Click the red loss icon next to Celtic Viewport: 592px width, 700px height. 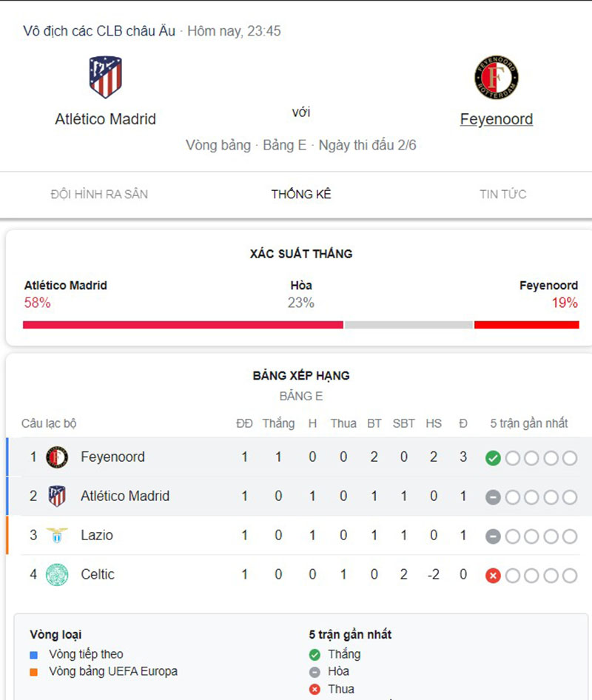click(x=494, y=574)
